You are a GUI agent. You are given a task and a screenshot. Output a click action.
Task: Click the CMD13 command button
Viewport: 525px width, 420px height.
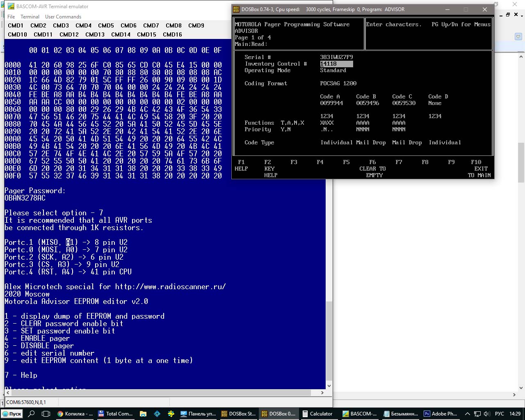click(x=95, y=34)
